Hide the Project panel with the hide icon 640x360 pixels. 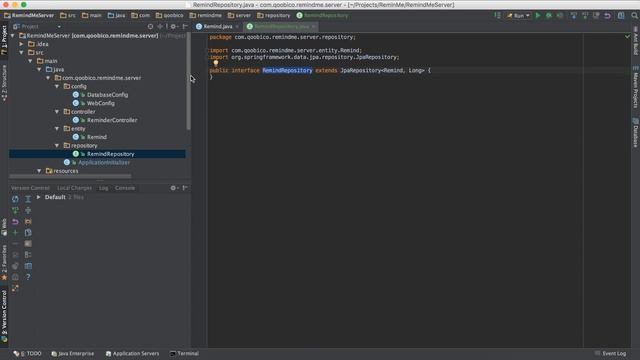(x=185, y=27)
